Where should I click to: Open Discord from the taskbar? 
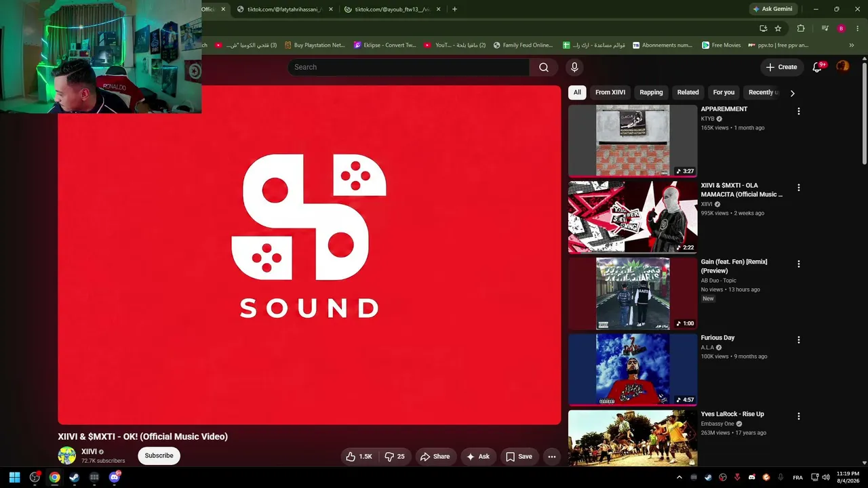tap(114, 477)
